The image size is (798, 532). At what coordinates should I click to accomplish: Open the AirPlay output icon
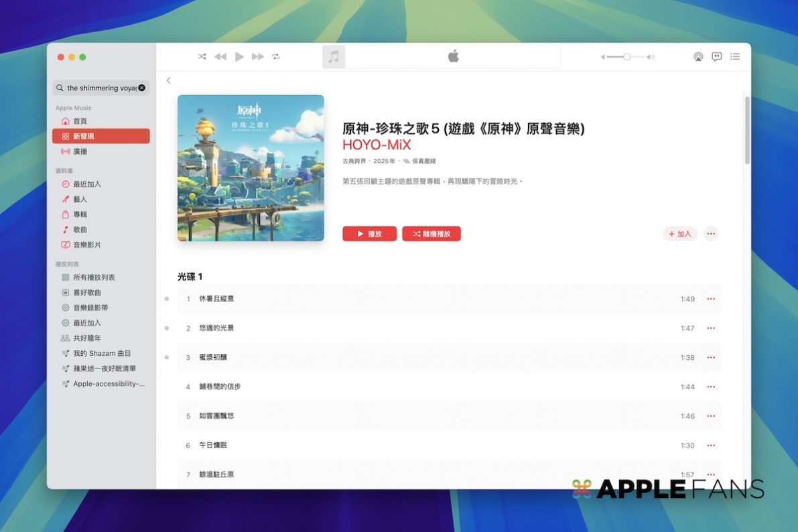pos(698,57)
